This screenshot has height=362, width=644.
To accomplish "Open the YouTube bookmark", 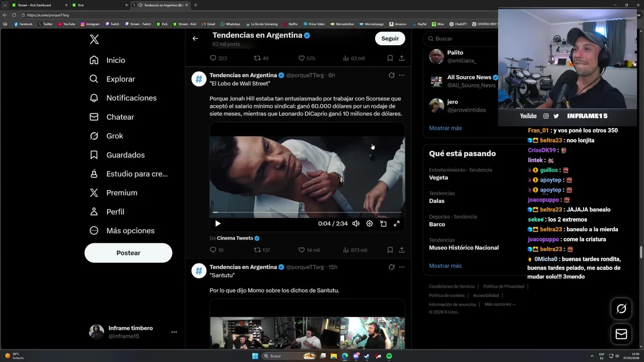I will (66, 24).
